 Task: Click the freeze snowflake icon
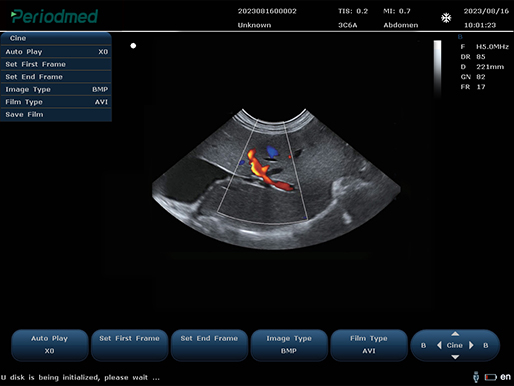tap(446, 18)
